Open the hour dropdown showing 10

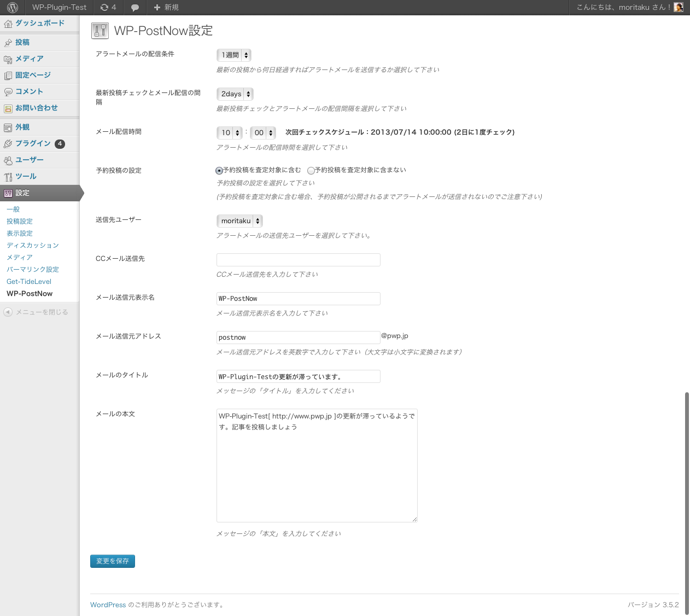230,133
